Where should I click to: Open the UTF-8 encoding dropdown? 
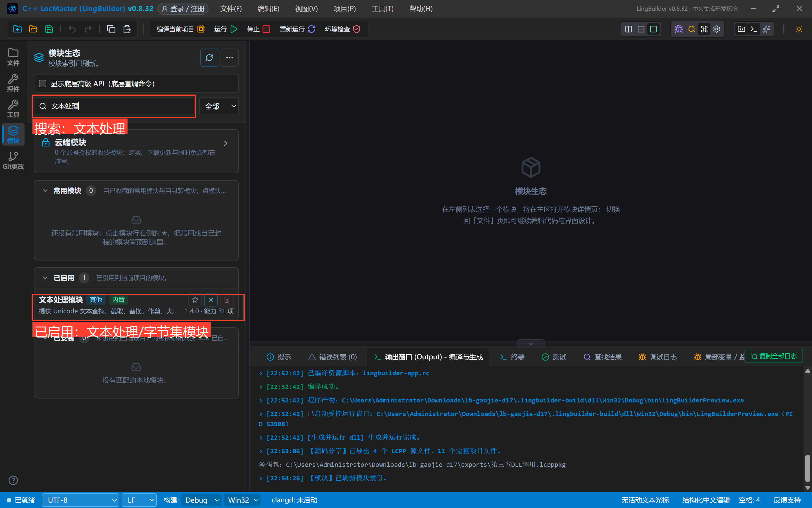81,500
